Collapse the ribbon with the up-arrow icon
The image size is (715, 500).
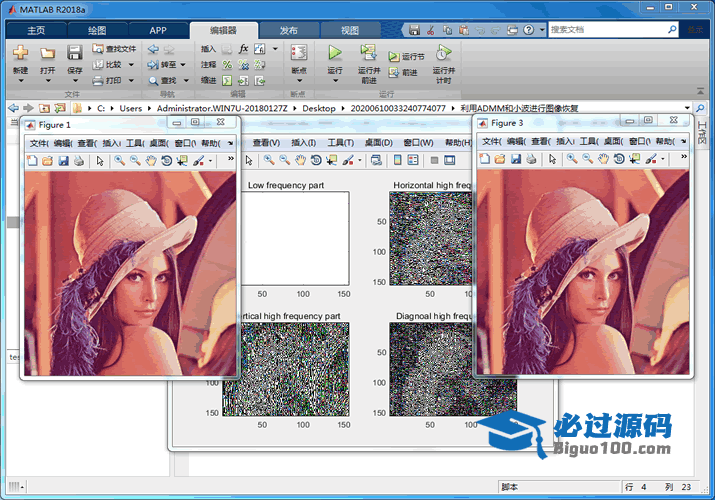[x=700, y=91]
